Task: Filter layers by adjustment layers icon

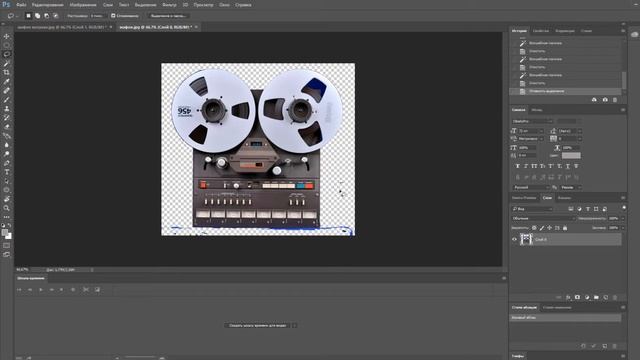Action: pyautogui.click(x=579, y=209)
